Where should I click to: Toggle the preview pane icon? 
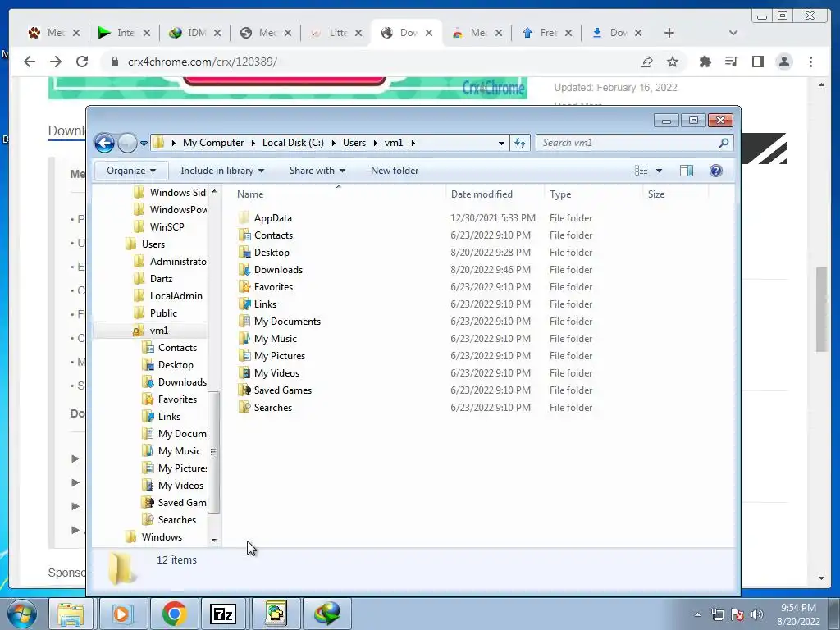(x=687, y=171)
